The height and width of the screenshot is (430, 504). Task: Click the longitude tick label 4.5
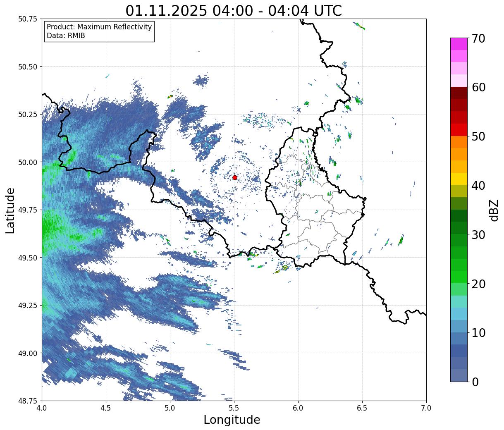point(106,408)
